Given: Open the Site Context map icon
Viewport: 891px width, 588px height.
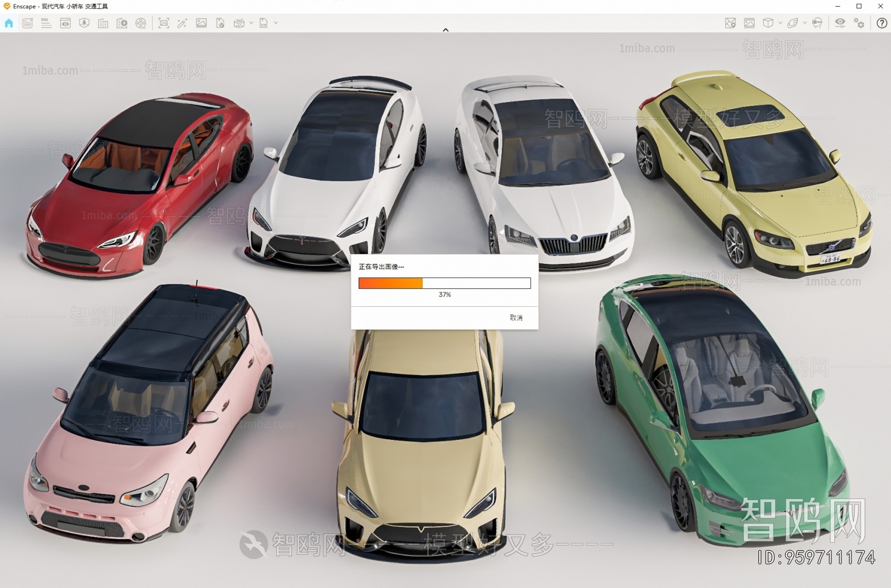Looking at the screenshot, I should coord(730,23).
